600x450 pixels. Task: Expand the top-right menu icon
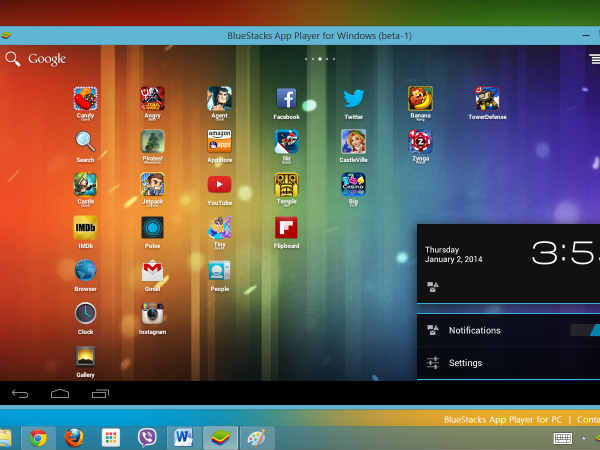(594, 59)
